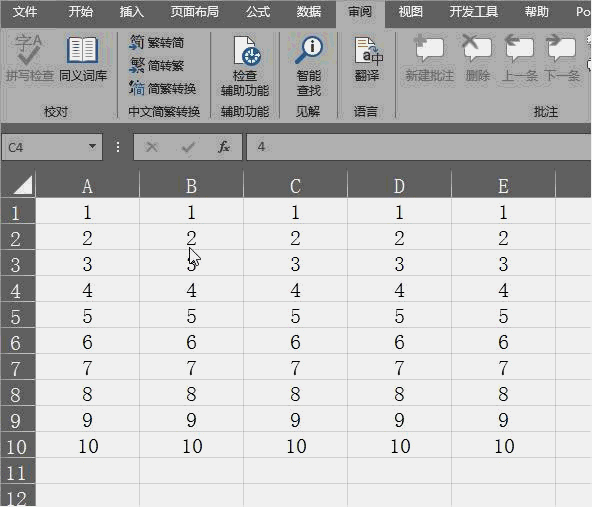The image size is (592, 507).
Task: Click the insert function fx button
Action: [x=224, y=147]
